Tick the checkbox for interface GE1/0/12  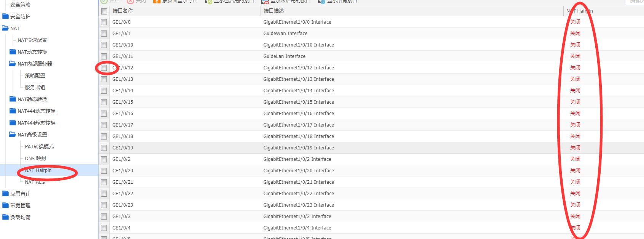pyautogui.click(x=104, y=68)
